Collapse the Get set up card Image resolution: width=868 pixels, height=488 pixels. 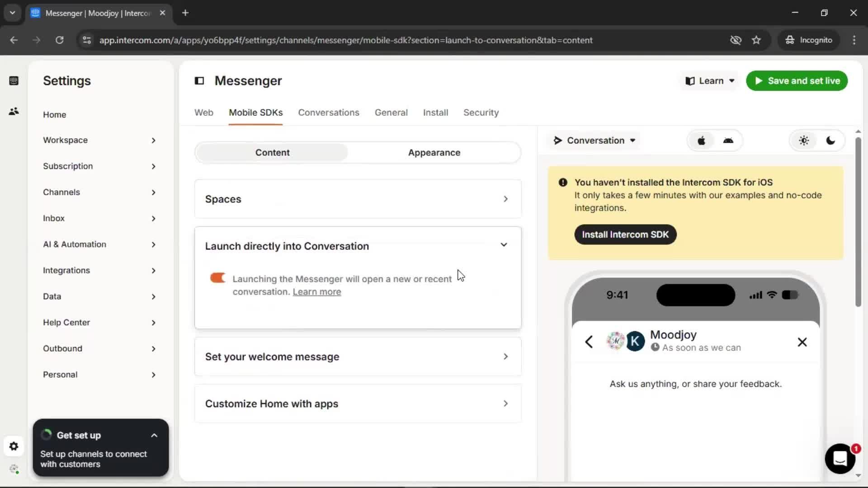click(154, 436)
